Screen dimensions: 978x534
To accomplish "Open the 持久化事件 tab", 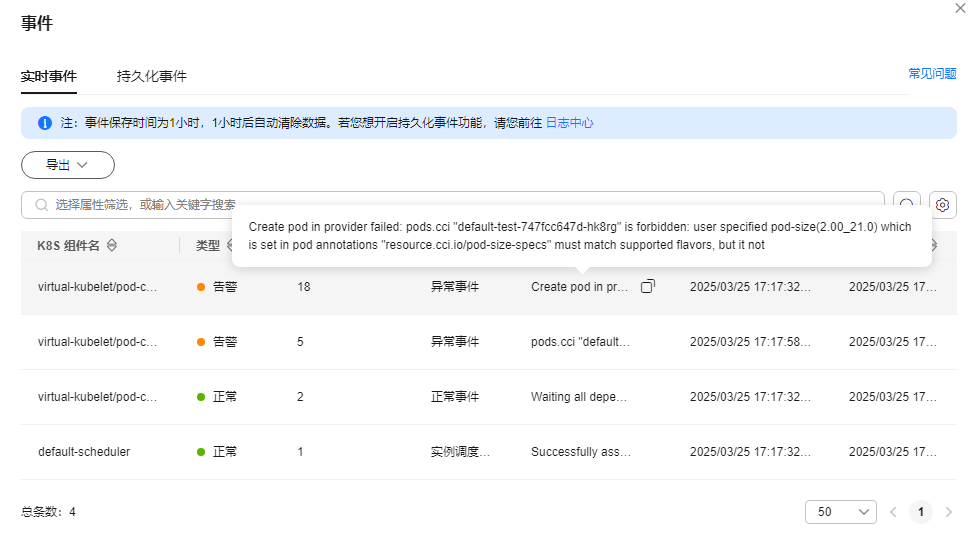I will [x=152, y=77].
